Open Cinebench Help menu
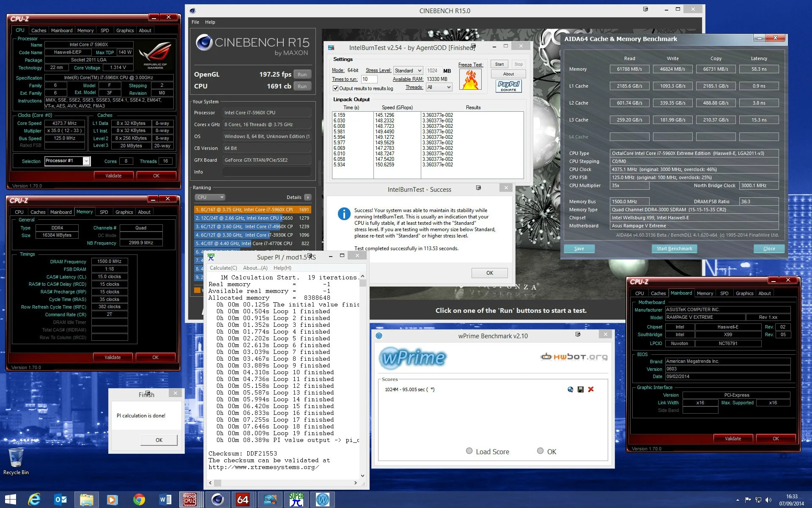 tap(210, 22)
